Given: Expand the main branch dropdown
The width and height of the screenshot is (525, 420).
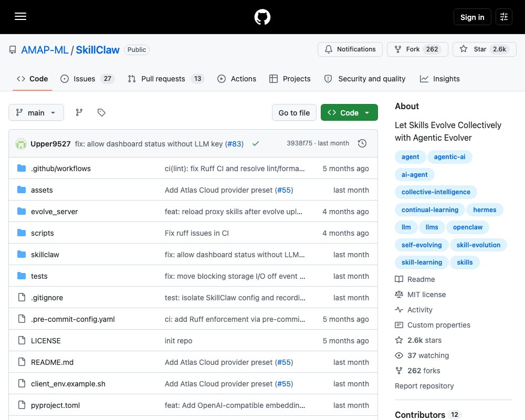Looking at the screenshot, I should pyautogui.click(x=36, y=112).
